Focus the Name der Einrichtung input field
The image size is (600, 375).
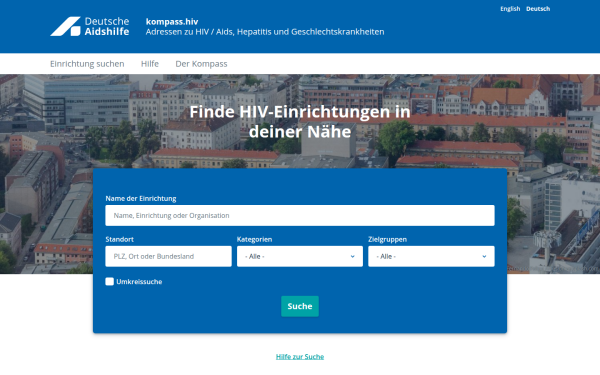point(300,215)
